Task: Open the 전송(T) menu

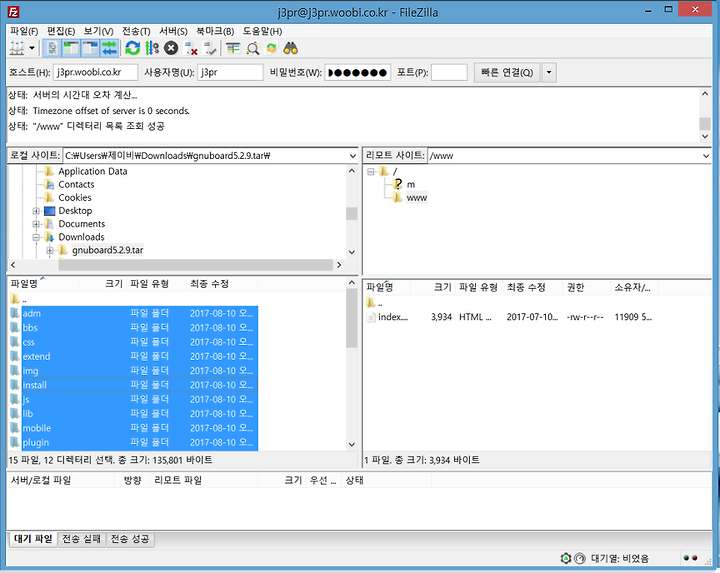Action: click(x=136, y=31)
